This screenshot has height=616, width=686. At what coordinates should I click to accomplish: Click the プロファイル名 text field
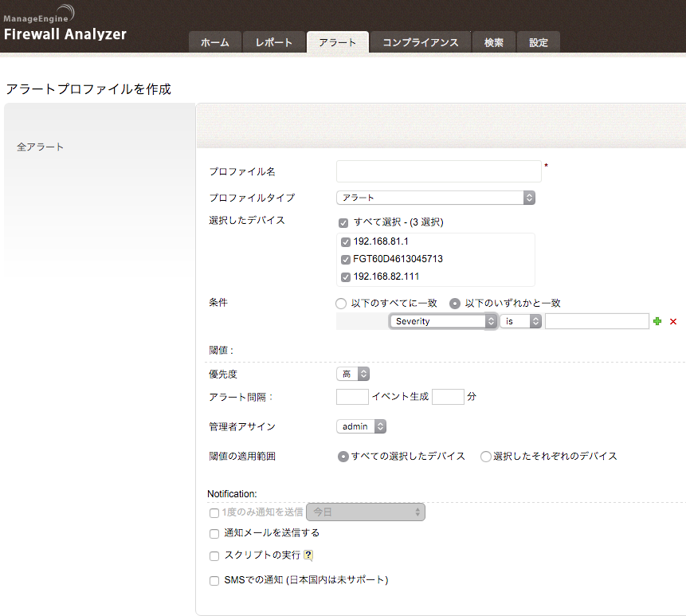438,171
